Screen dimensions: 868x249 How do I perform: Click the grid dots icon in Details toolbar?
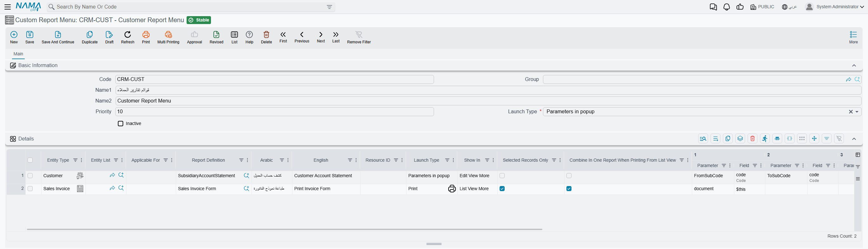click(x=802, y=139)
